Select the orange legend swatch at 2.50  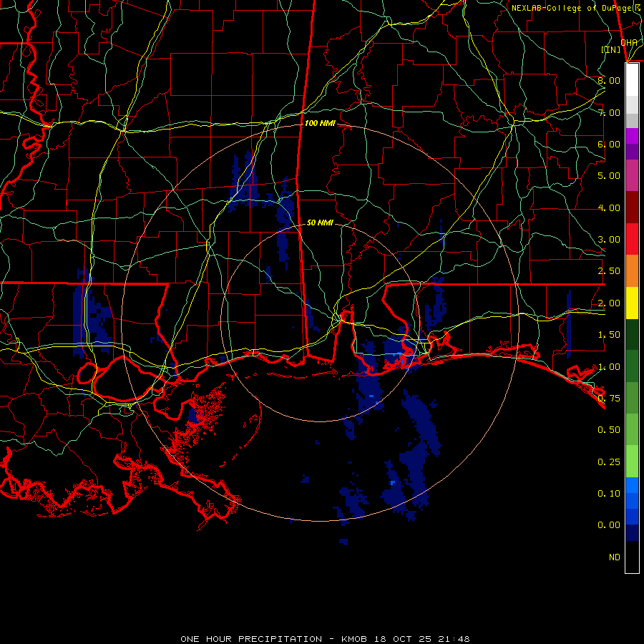click(632, 271)
